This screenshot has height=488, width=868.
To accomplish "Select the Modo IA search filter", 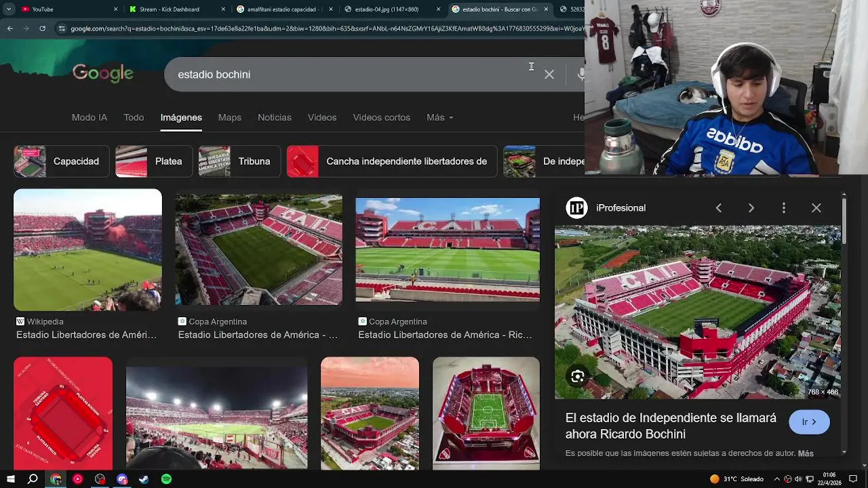I will coord(90,117).
